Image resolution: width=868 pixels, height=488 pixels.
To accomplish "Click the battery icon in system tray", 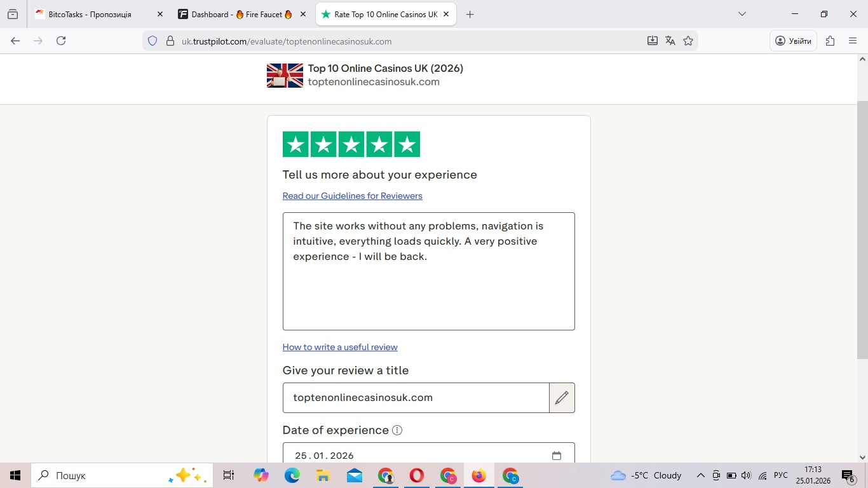I will click(731, 475).
